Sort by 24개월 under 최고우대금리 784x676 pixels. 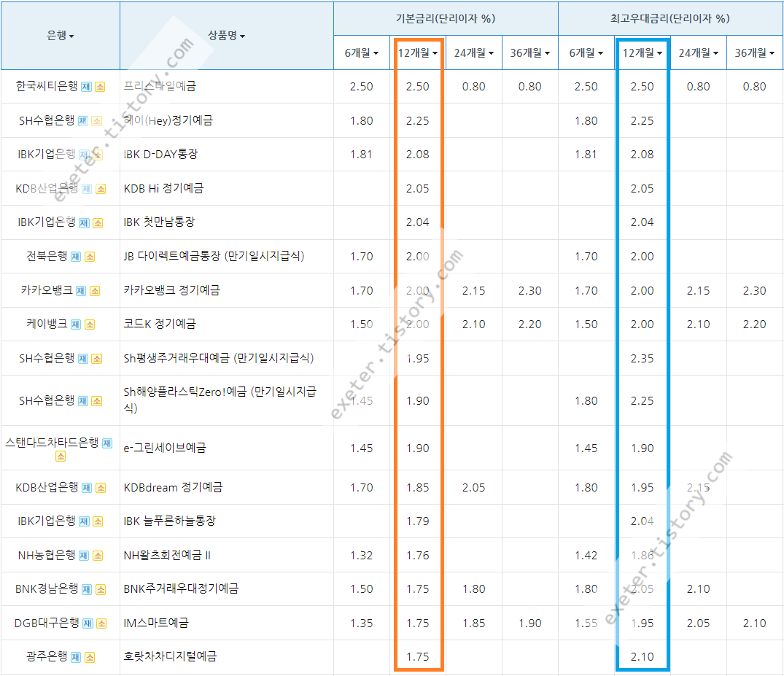coord(698,53)
